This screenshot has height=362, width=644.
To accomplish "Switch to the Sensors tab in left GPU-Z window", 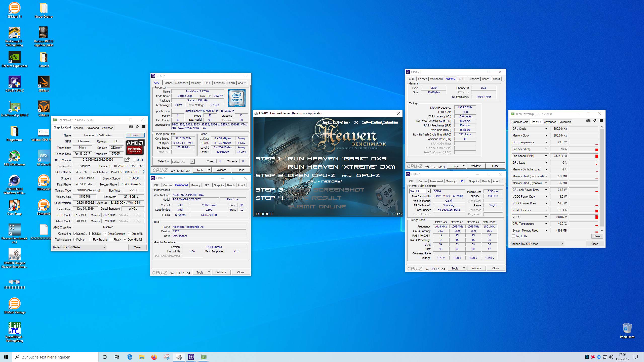I will [x=78, y=128].
